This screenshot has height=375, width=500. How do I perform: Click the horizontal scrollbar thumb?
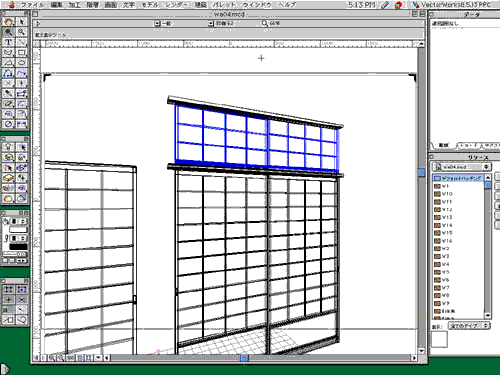click(244, 358)
